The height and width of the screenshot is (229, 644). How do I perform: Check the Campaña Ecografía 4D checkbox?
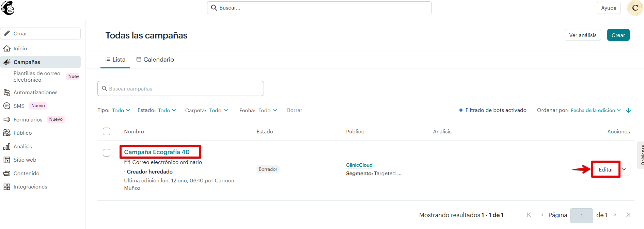(x=107, y=153)
